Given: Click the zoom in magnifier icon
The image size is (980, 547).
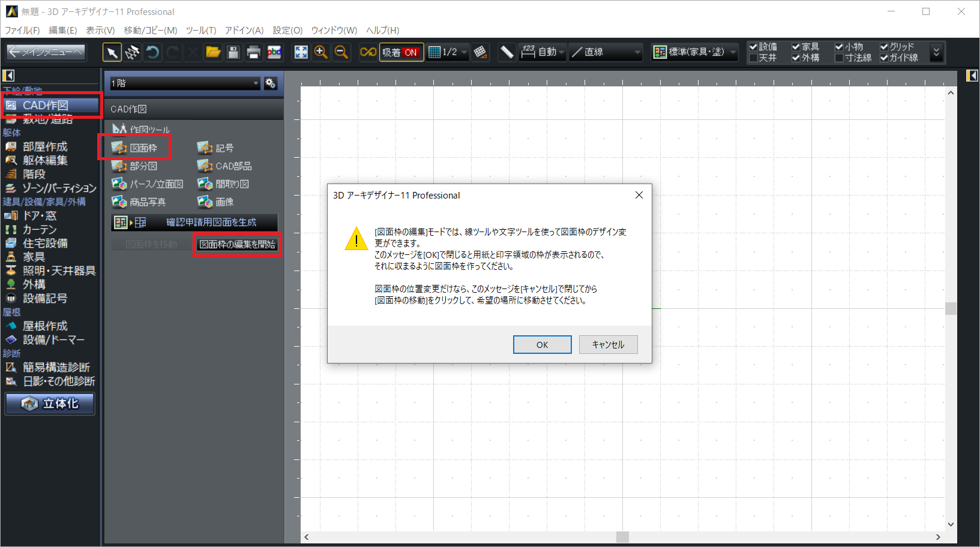Looking at the screenshot, I should pyautogui.click(x=321, y=53).
